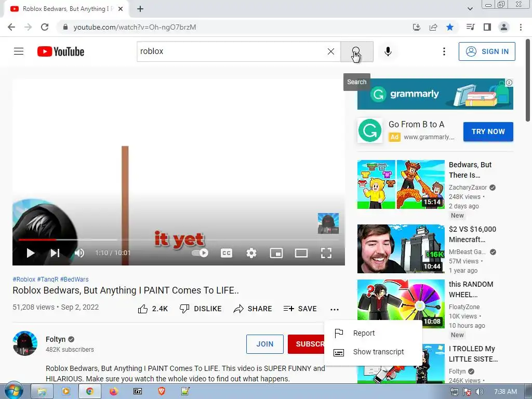Image resolution: width=532 pixels, height=399 pixels.
Task: Like the video (2.4K)
Action: click(x=153, y=309)
